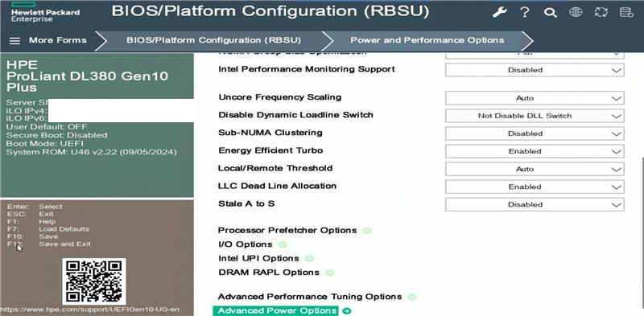Click the arrow icon beside Advanced Power Options
The width and height of the screenshot is (644, 316).
pos(347,311)
